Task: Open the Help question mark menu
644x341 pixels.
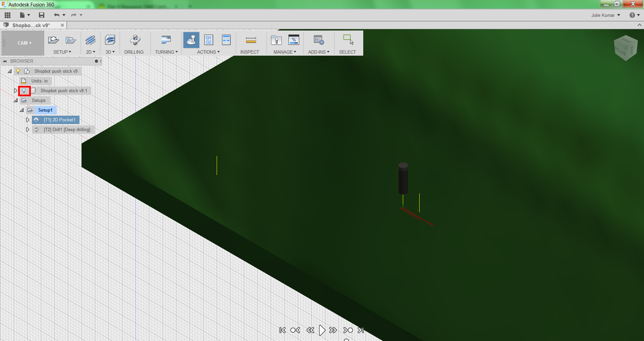Action: (632, 15)
